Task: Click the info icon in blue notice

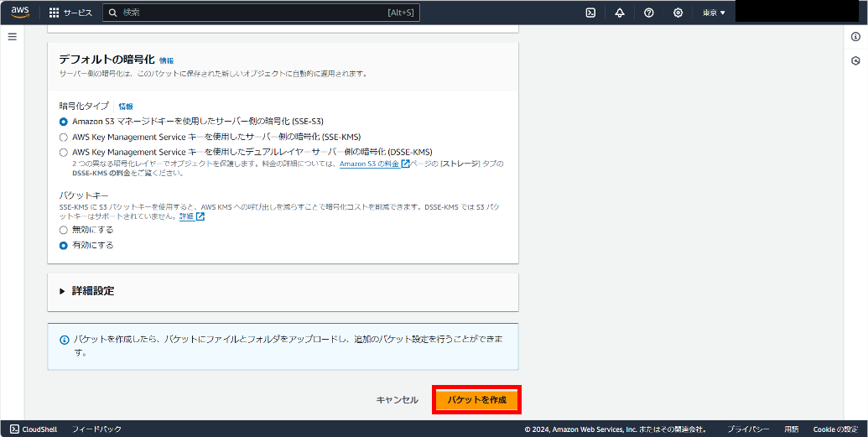Action: tap(65, 340)
